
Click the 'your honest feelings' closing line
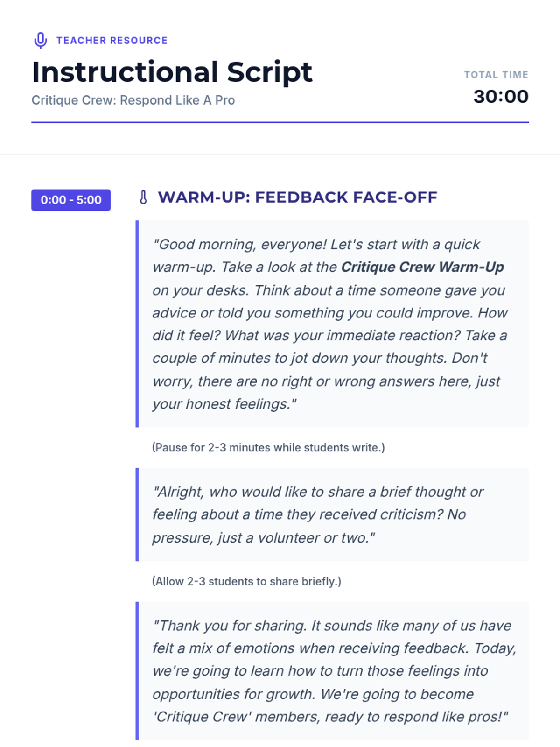(224, 404)
